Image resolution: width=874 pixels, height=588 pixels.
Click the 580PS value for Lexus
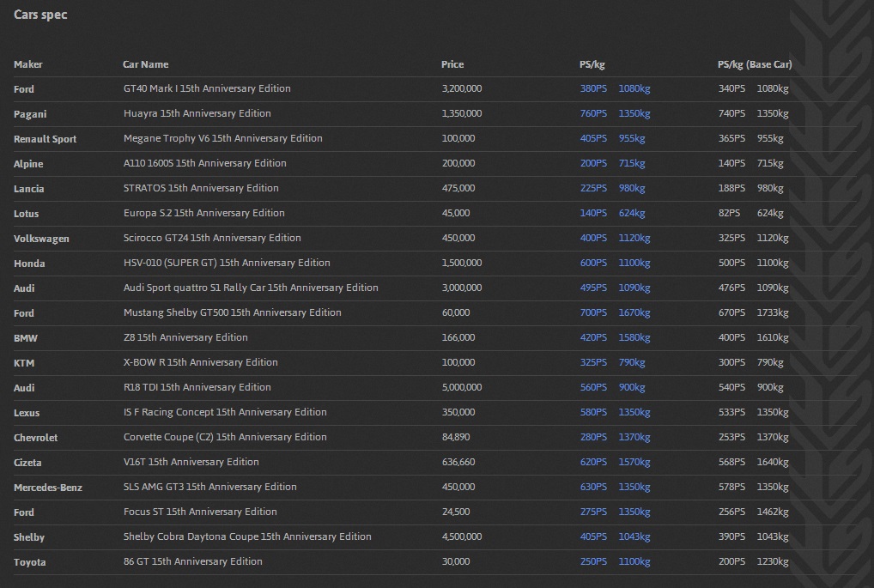pos(593,412)
